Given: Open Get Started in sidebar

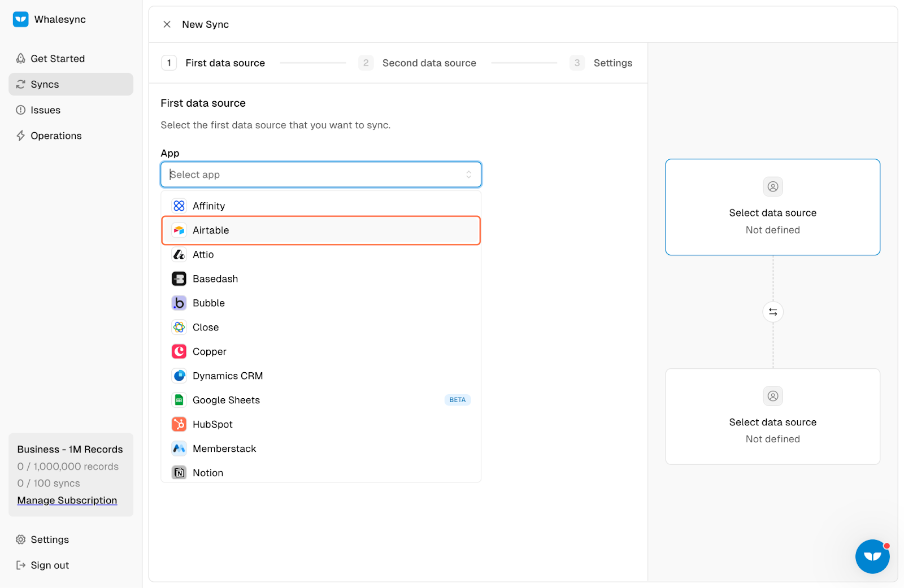Looking at the screenshot, I should [x=71, y=59].
